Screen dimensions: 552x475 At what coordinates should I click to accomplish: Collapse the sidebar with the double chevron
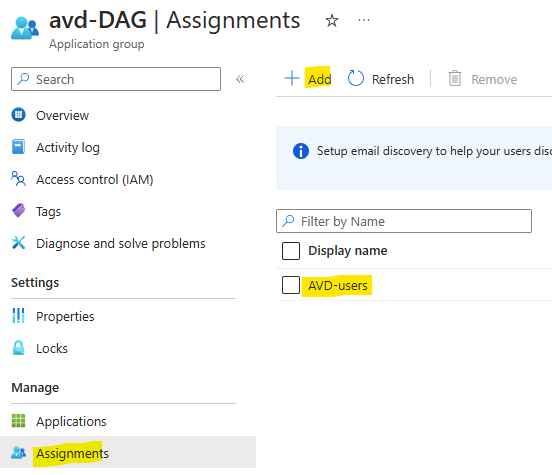coord(240,79)
